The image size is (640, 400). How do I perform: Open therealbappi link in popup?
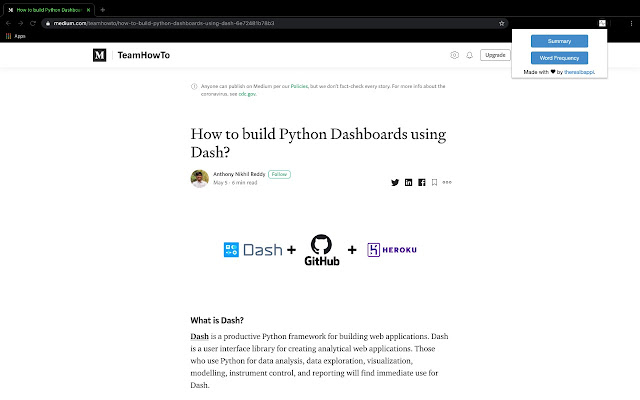(579, 72)
